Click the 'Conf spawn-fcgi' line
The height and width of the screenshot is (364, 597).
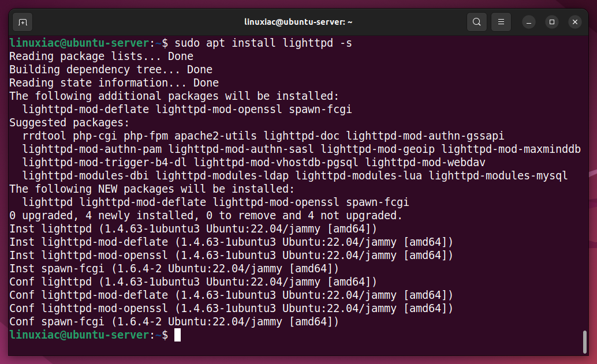point(174,322)
